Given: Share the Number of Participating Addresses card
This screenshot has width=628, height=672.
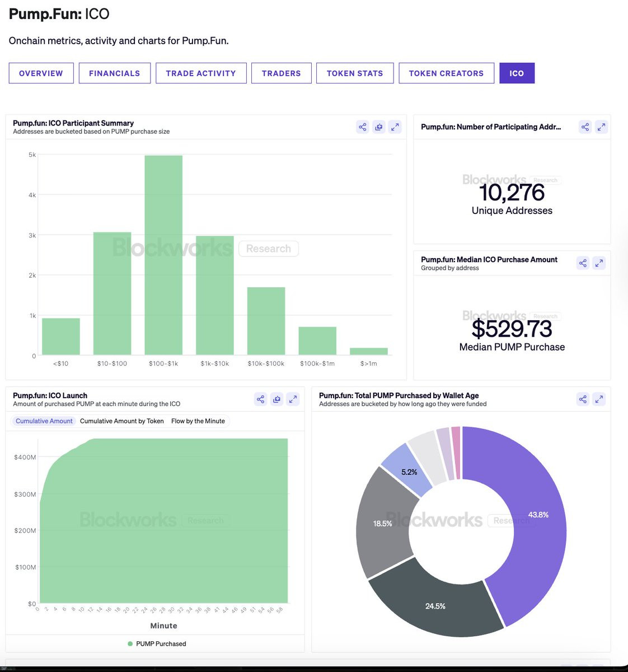Looking at the screenshot, I should click(x=585, y=127).
